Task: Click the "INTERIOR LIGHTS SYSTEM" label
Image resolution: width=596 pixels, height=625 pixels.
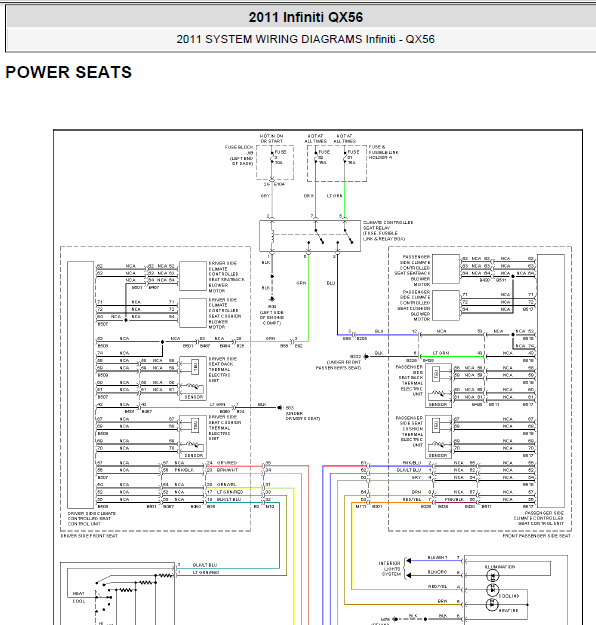Action: pos(389,568)
